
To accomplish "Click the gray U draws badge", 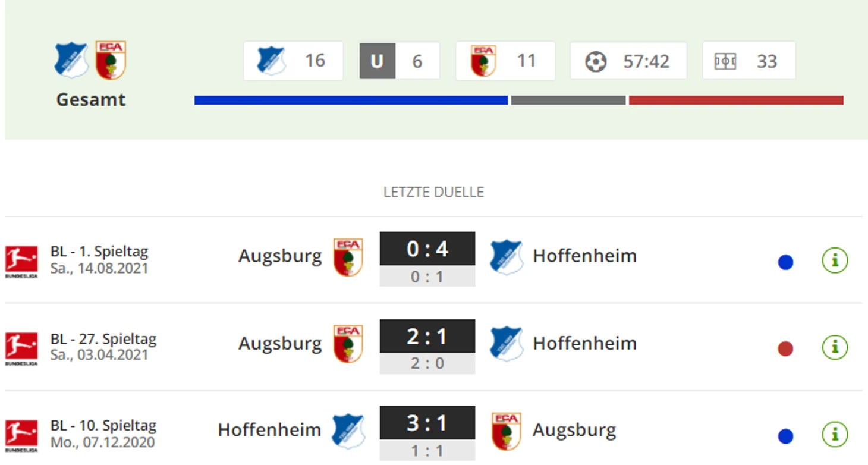I will 377,61.
